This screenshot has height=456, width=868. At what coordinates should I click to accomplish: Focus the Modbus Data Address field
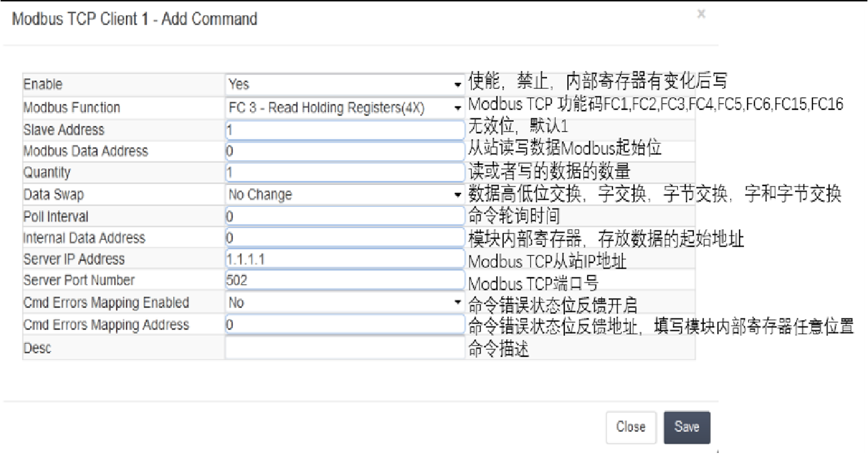click(x=345, y=151)
